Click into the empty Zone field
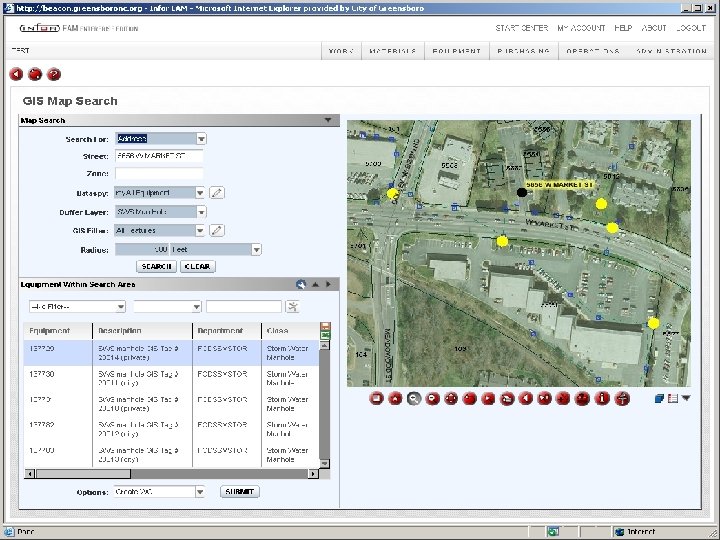Image resolution: width=720 pixels, height=540 pixels. pyautogui.click(x=159, y=173)
